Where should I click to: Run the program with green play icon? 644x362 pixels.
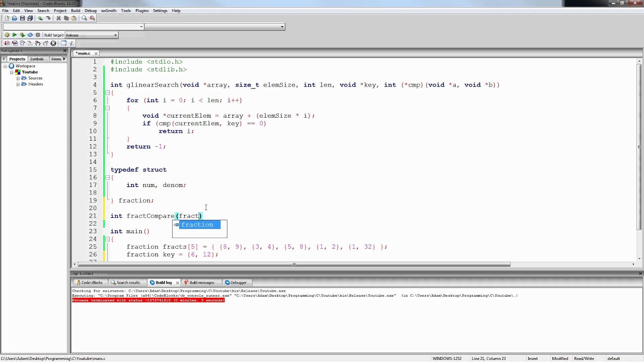14,35
